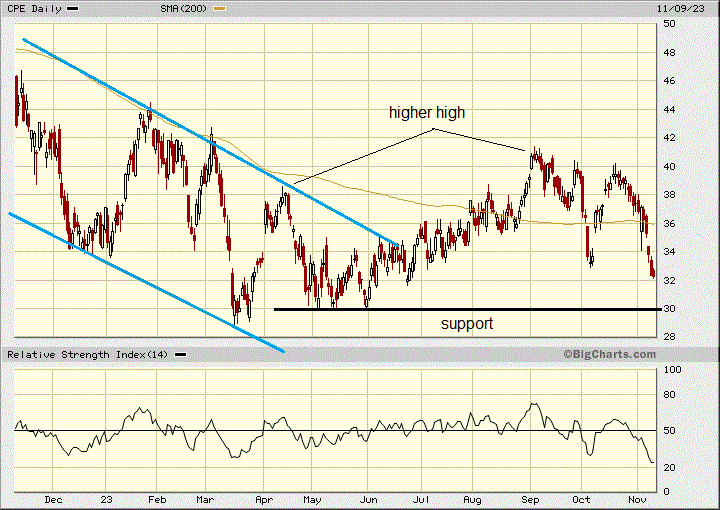The height and width of the screenshot is (510, 720).
Task: Click the 'Feb' month label
Action: click(x=157, y=499)
